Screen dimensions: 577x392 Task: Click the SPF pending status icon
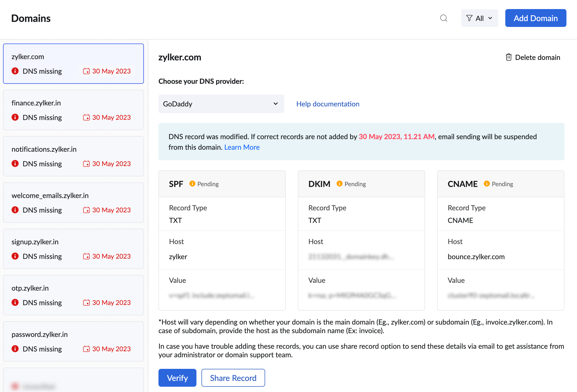pos(192,184)
